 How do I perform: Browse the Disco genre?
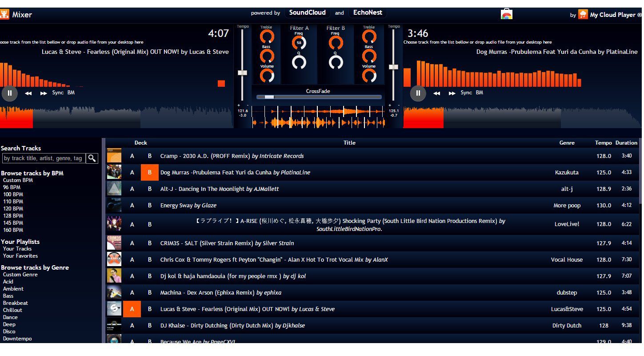click(9, 332)
